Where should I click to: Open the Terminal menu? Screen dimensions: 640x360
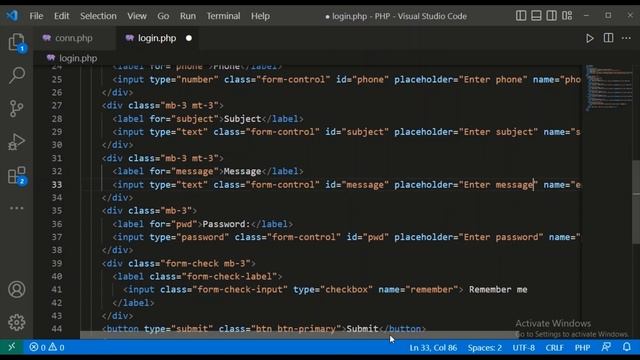[x=223, y=16]
